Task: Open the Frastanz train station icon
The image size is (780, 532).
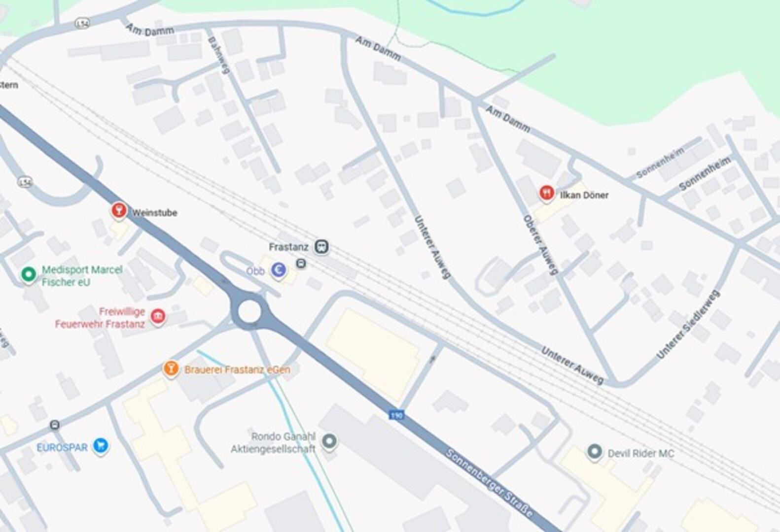Action: point(322,246)
